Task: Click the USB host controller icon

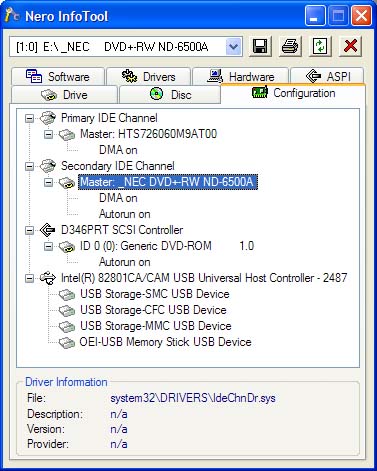Action: 47,278
